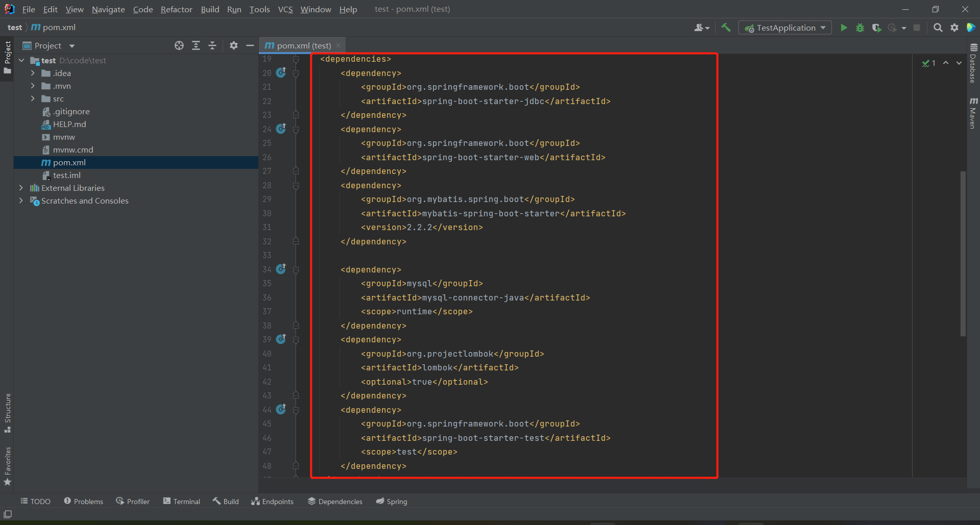Click the gutter dependency icon on line 20
980x525 pixels.
pos(281,72)
